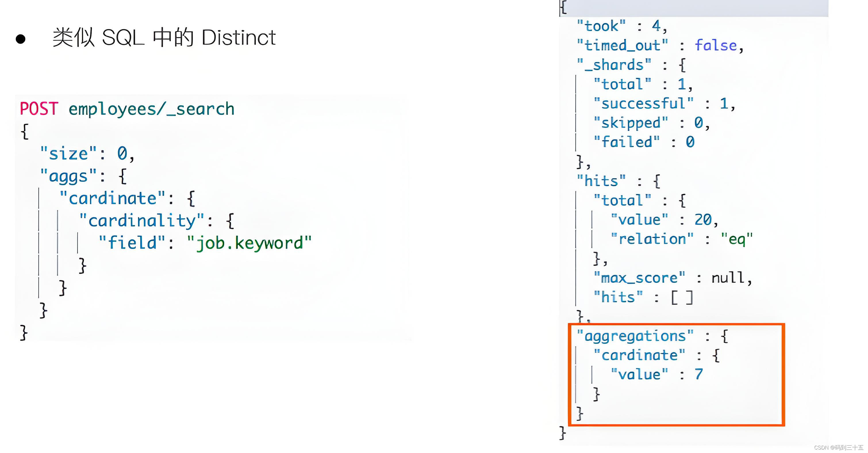Collapse the "aggregations" response object
This screenshot has width=868, height=453.
725,336
